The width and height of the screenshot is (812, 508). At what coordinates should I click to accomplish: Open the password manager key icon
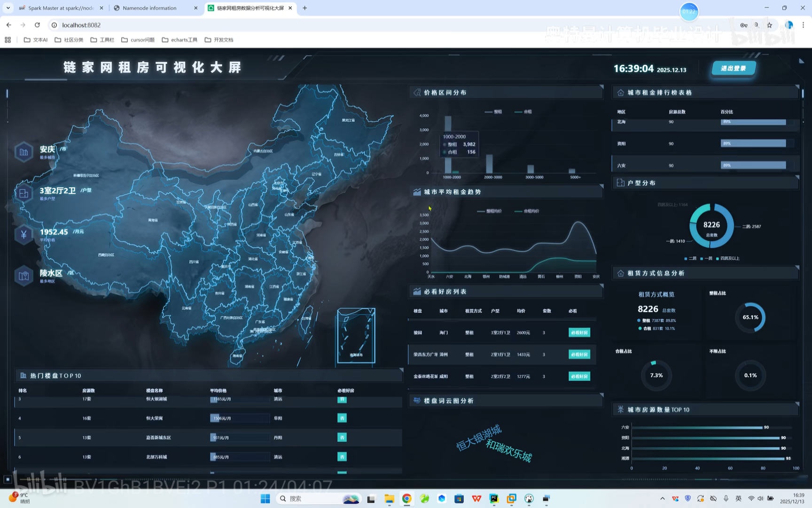(743, 25)
